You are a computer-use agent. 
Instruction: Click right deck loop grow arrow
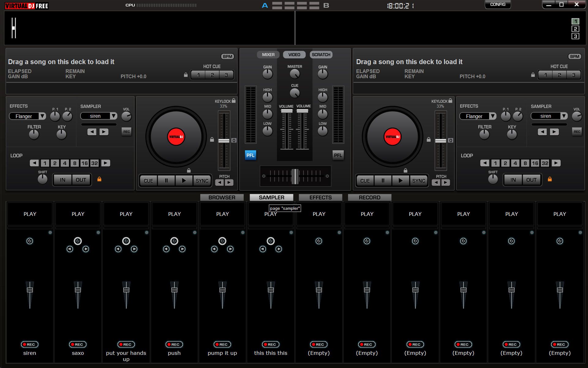[x=556, y=163]
